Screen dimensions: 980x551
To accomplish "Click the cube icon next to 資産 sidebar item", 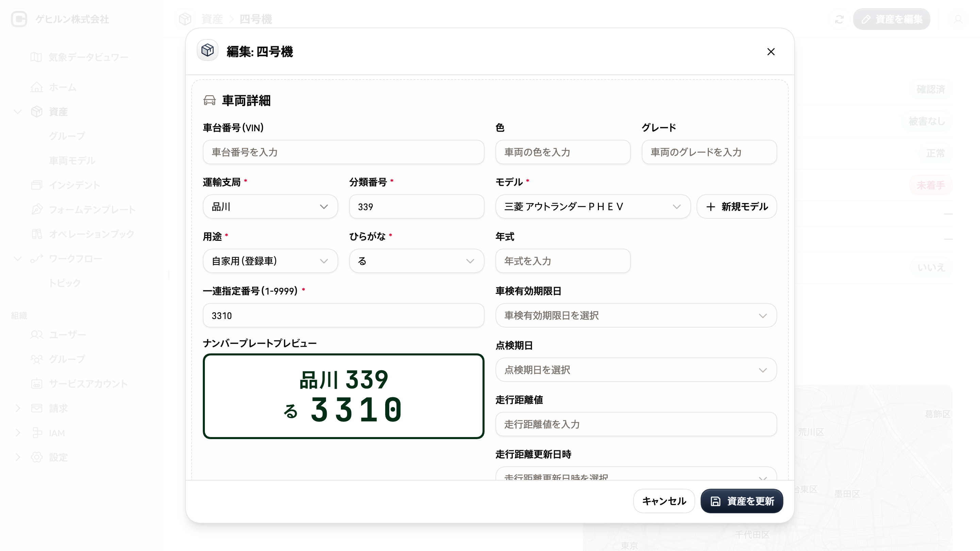I will point(36,112).
